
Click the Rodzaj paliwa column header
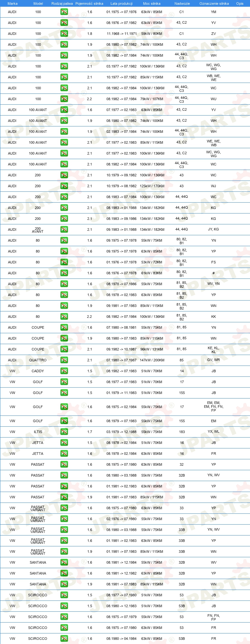62,4
